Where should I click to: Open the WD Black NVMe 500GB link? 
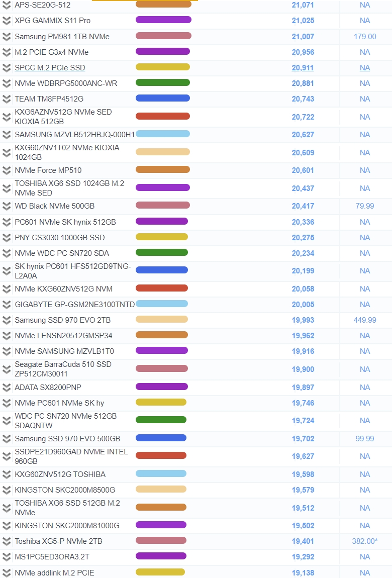click(x=54, y=206)
